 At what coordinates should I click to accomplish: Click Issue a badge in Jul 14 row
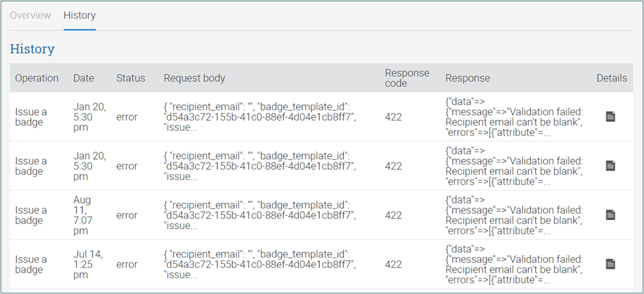(32, 265)
